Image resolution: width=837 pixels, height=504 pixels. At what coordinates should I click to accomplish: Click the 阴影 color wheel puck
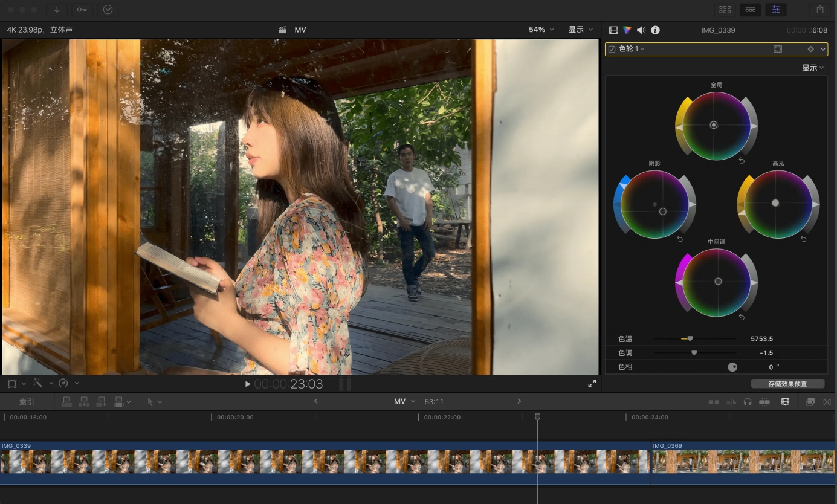point(663,212)
